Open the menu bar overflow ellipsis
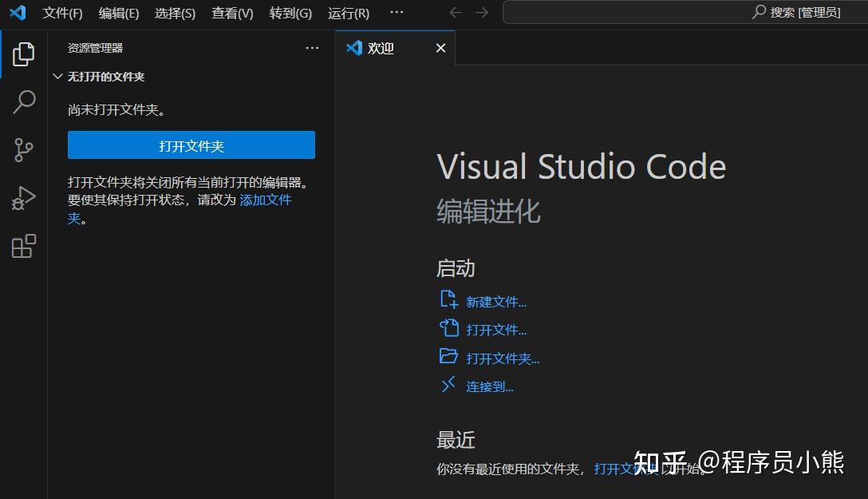Screen dimensions: 868x499 click(x=397, y=12)
